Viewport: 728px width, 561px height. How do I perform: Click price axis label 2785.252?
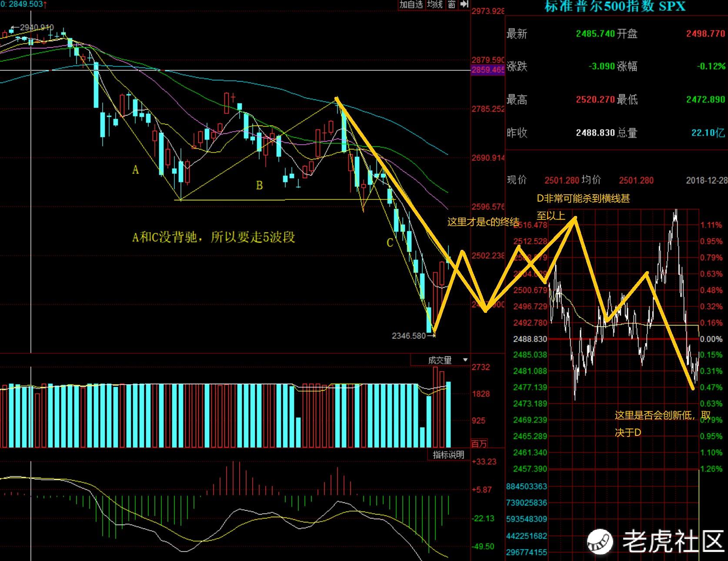click(x=488, y=109)
